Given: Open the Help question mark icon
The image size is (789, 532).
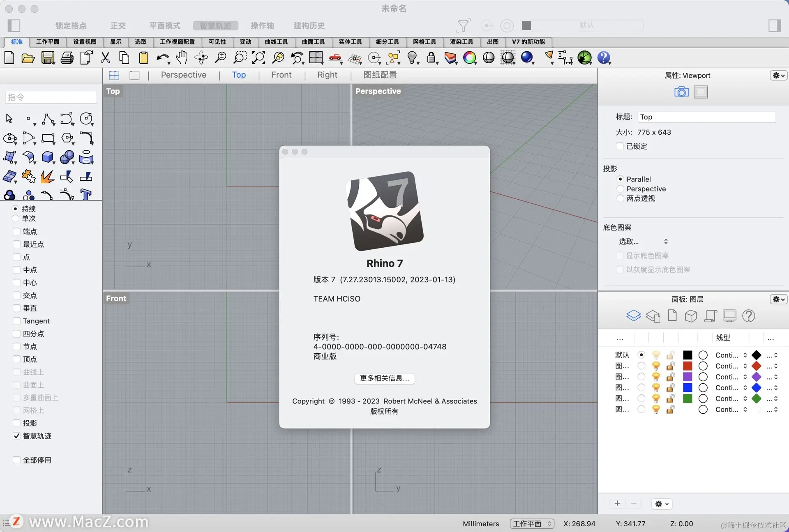Looking at the screenshot, I should (603, 58).
